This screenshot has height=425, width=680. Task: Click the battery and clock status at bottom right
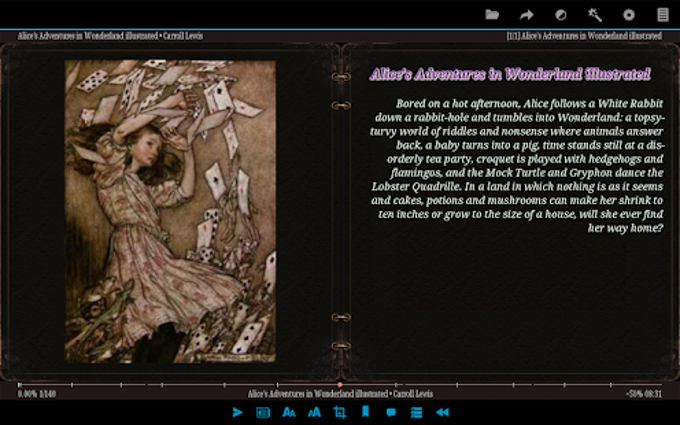point(643,394)
